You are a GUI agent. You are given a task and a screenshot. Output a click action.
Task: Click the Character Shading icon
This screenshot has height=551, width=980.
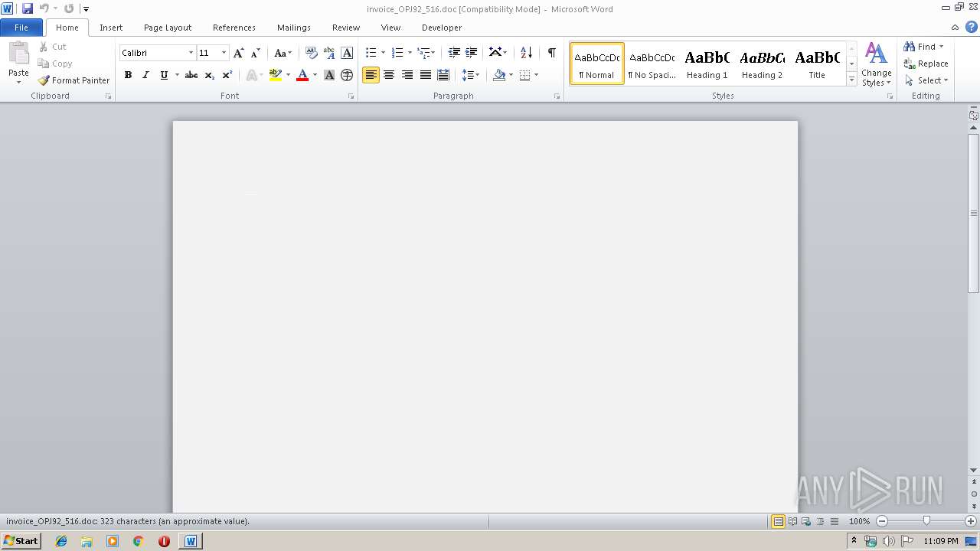tap(329, 75)
